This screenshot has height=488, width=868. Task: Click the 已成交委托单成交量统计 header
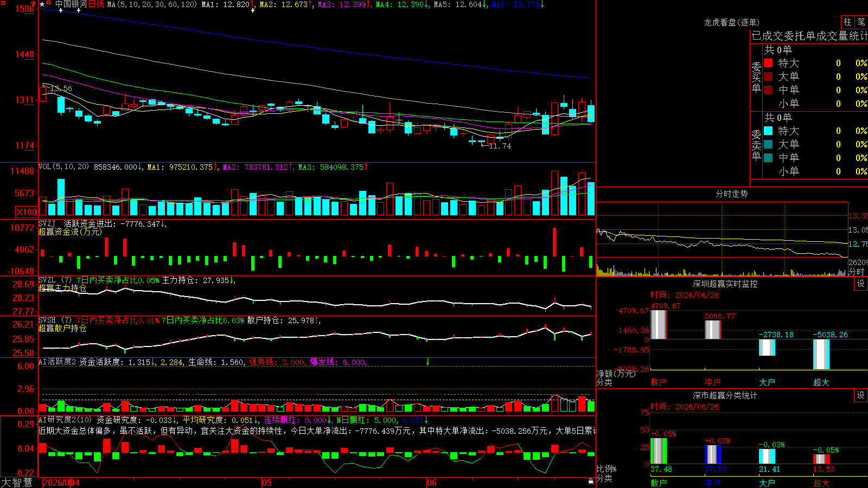point(809,36)
